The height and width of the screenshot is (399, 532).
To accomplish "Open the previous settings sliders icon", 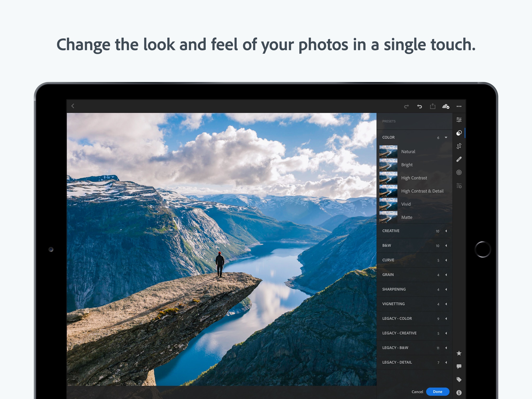I will pos(459,186).
